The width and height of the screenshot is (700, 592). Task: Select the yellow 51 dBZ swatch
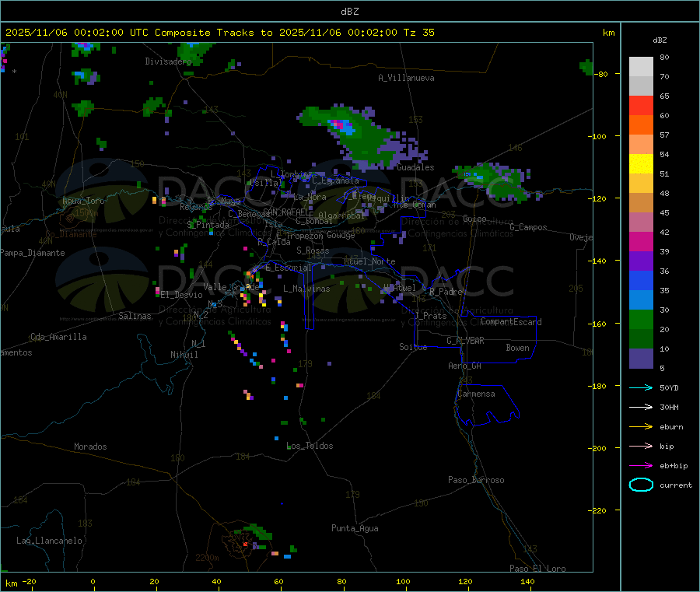point(641,164)
